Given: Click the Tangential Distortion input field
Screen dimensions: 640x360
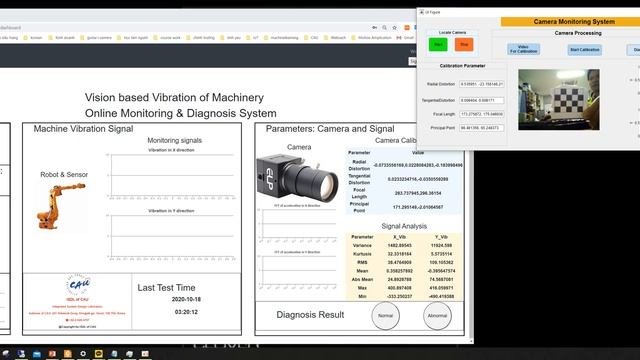Looking at the screenshot, I should click(481, 100).
